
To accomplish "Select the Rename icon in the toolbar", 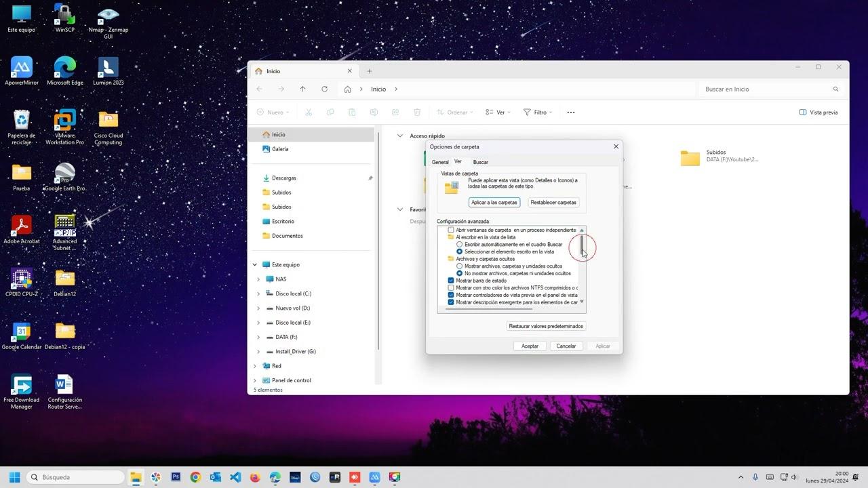I will [374, 112].
